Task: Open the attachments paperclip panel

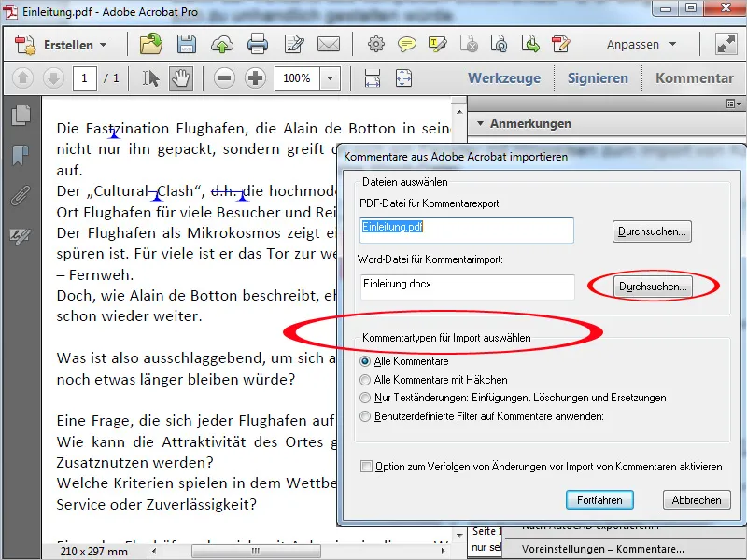Action: tap(21, 195)
